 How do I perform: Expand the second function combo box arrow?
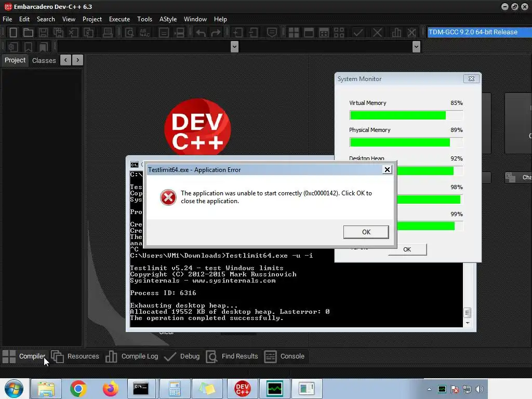point(416,46)
